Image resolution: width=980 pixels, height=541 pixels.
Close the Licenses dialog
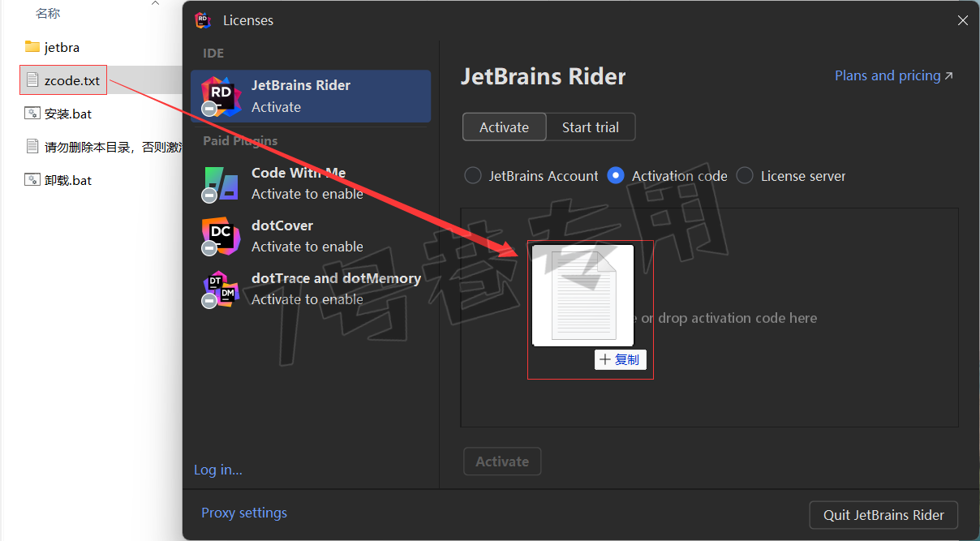[963, 20]
